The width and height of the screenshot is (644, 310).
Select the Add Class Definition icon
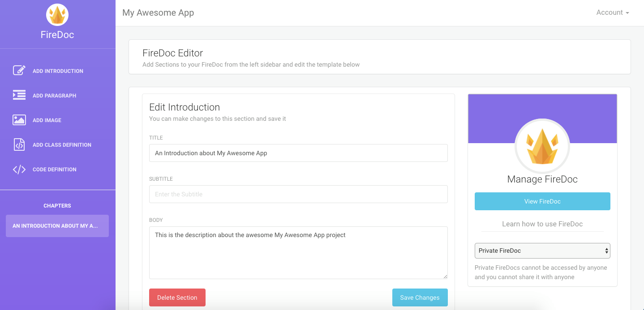coord(18,144)
